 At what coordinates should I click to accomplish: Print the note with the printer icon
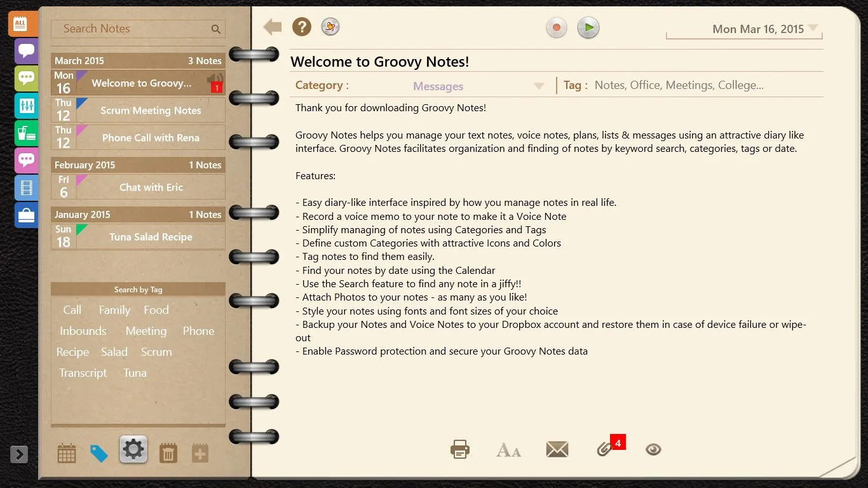click(460, 450)
